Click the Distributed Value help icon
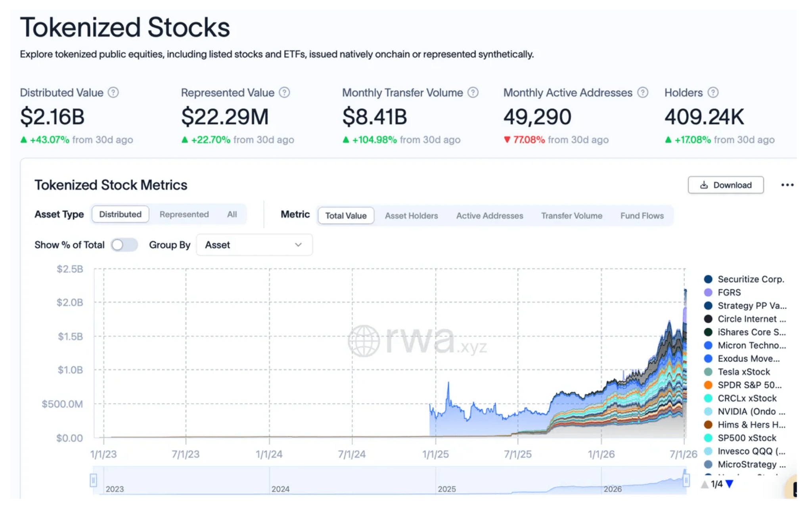The width and height of the screenshot is (812, 514). pyautogui.click(x=113, y=92)
